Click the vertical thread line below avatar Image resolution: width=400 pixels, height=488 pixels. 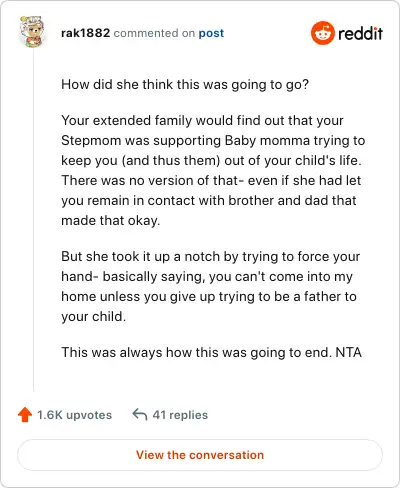[34, 220]
